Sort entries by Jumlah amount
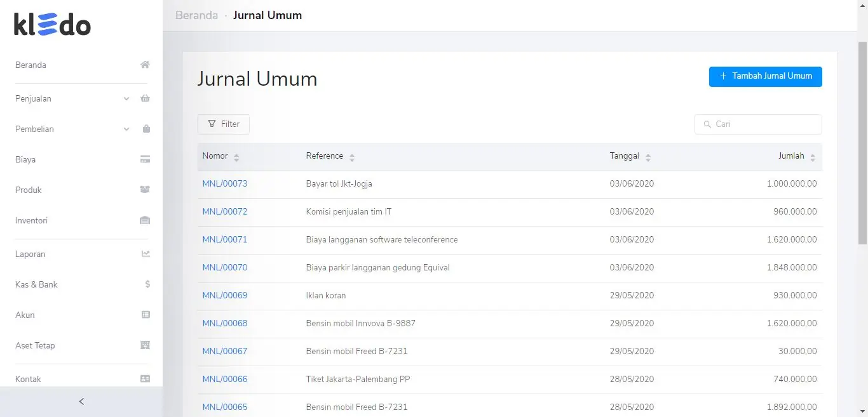 coord(812,157)
